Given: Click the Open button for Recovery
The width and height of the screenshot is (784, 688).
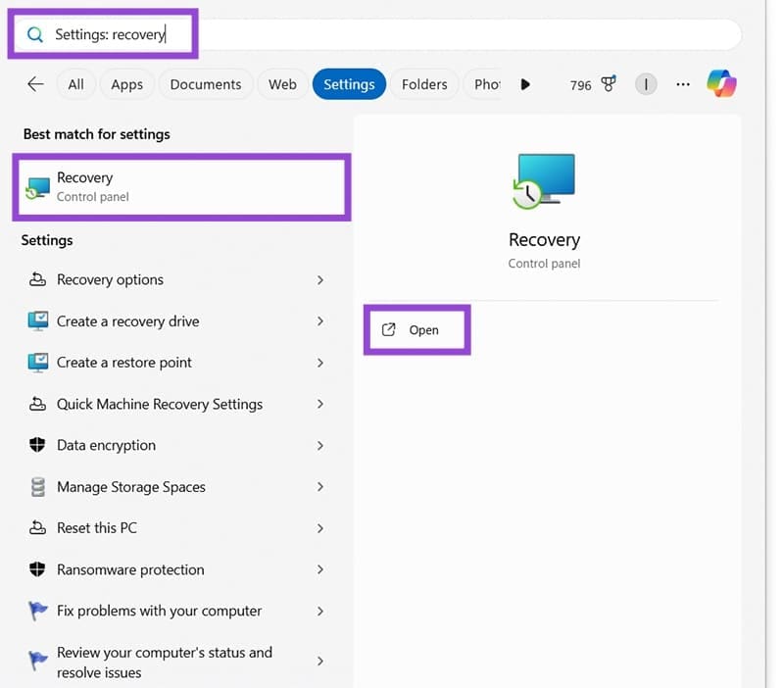Looking at the screenshot, I should [x=416, y=330].
